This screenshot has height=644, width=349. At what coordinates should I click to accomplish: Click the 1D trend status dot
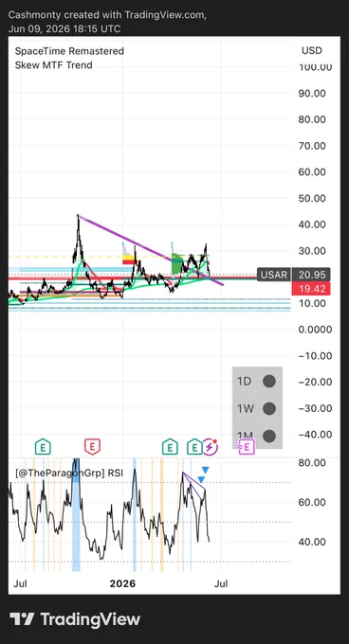[x=269, y=382]
